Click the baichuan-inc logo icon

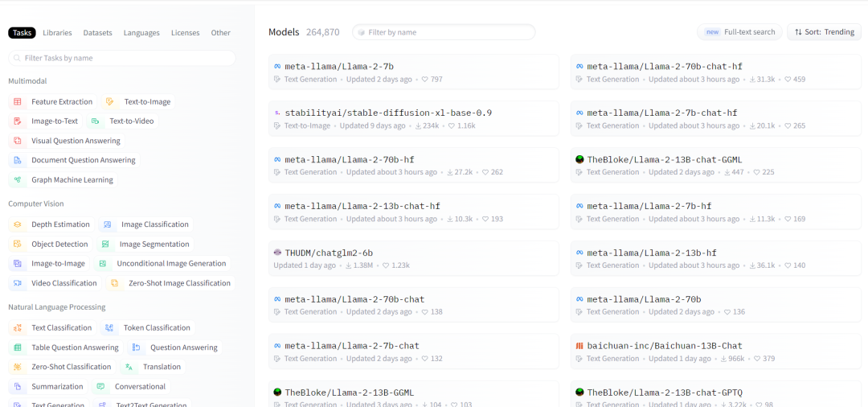(x=579, y=346)
